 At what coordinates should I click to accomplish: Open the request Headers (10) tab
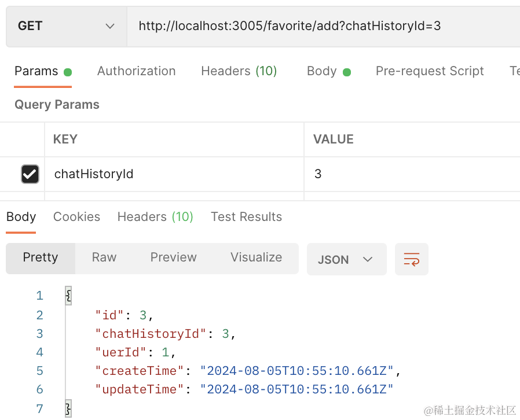pos(239,71)
